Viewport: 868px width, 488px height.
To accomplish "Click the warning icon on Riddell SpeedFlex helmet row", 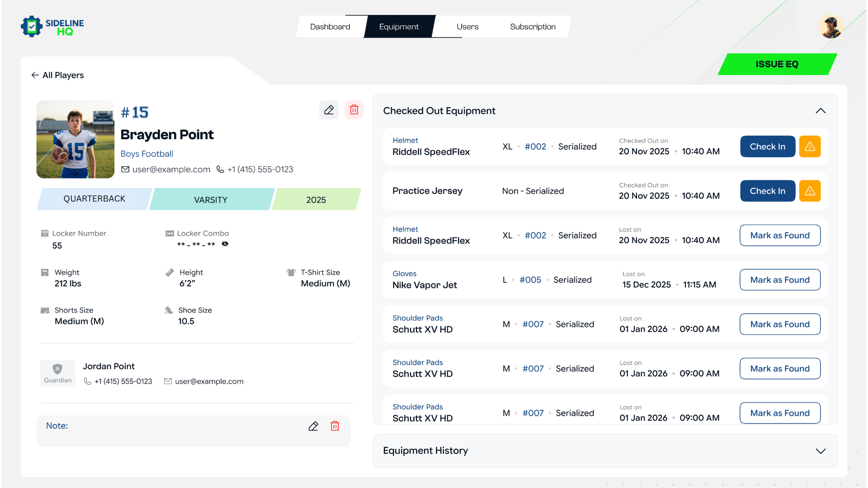I will click(x=810, y=146).
